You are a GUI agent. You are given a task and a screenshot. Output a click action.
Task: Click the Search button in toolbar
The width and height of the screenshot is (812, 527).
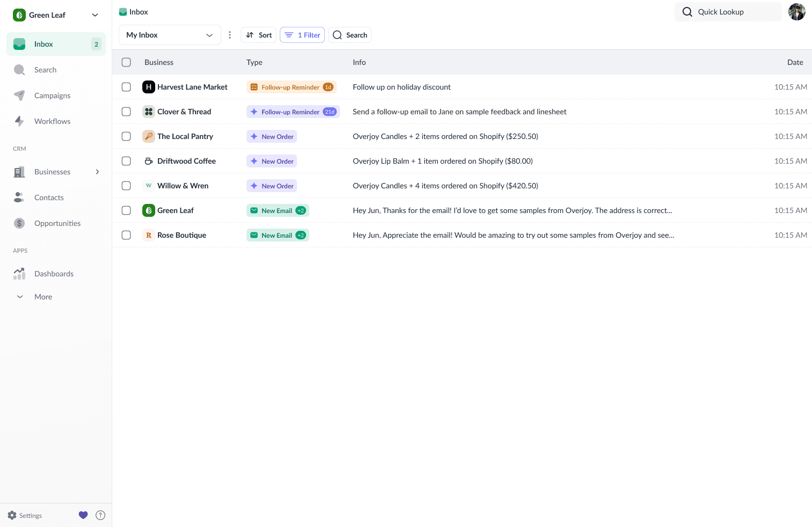pos(350,35)
